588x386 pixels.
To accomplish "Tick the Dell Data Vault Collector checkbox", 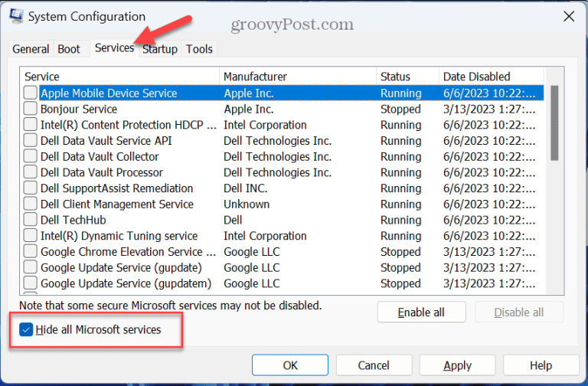I will [31, 155].
